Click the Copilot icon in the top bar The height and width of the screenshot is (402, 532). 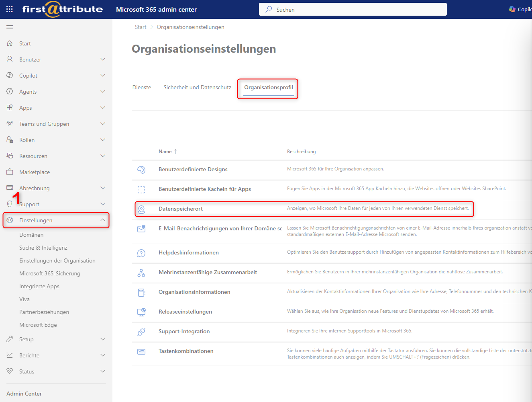[x=512, y=9]
